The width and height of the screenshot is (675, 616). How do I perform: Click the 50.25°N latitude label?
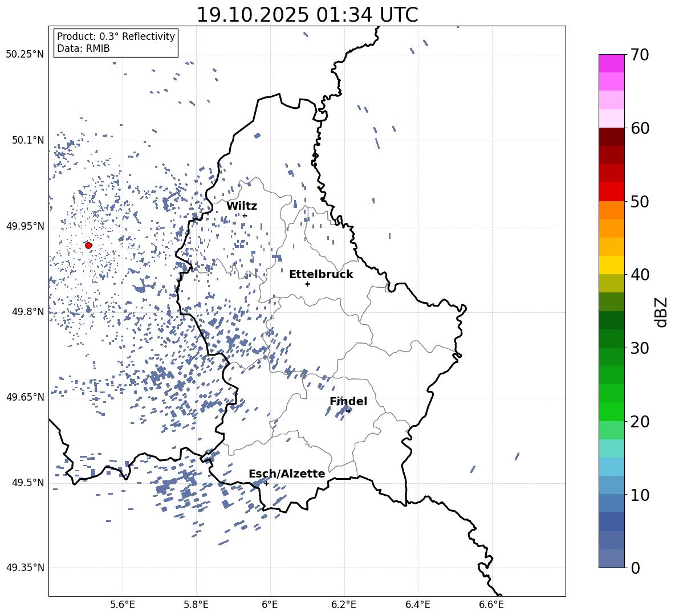pyautogui.click(x=25, y=55)
